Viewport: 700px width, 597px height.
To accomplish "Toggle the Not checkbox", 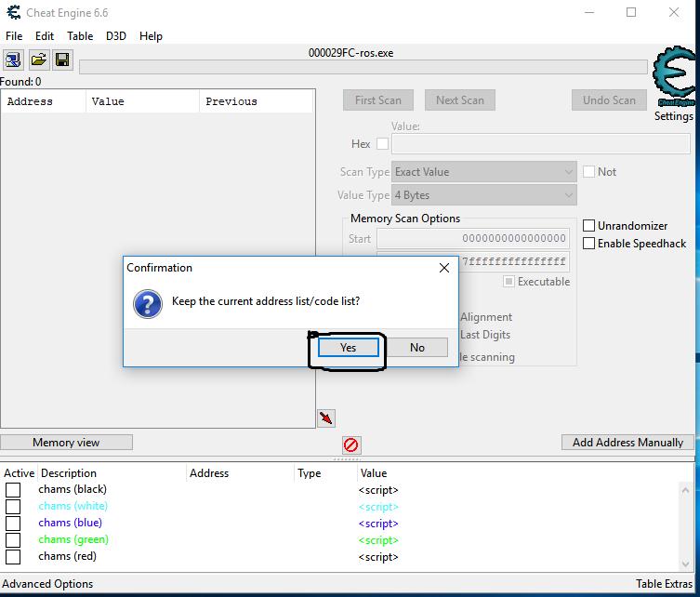I will (588, 172).
